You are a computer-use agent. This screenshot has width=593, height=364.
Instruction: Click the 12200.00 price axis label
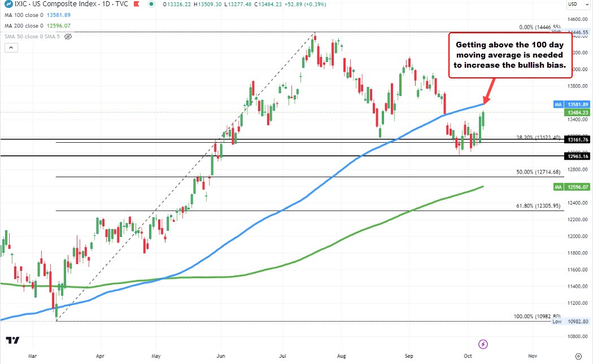(x=578, y=220)
